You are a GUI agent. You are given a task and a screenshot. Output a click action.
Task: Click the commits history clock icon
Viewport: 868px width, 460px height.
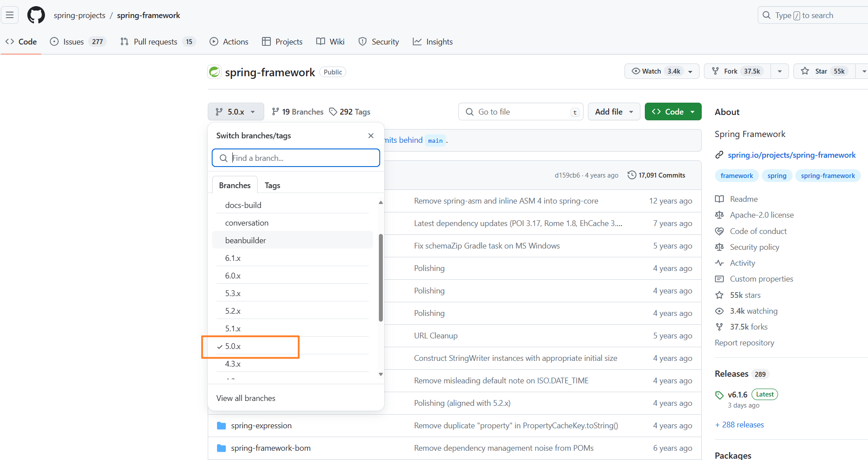632,175
